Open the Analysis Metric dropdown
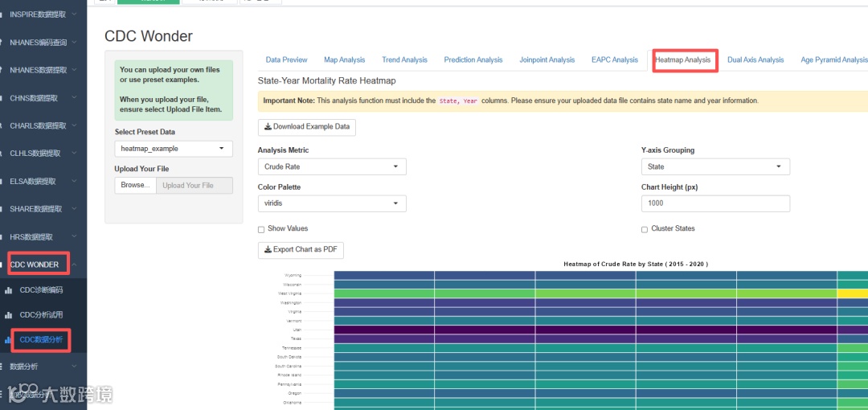This screenshot has height=410, width=868. point(332,166)
